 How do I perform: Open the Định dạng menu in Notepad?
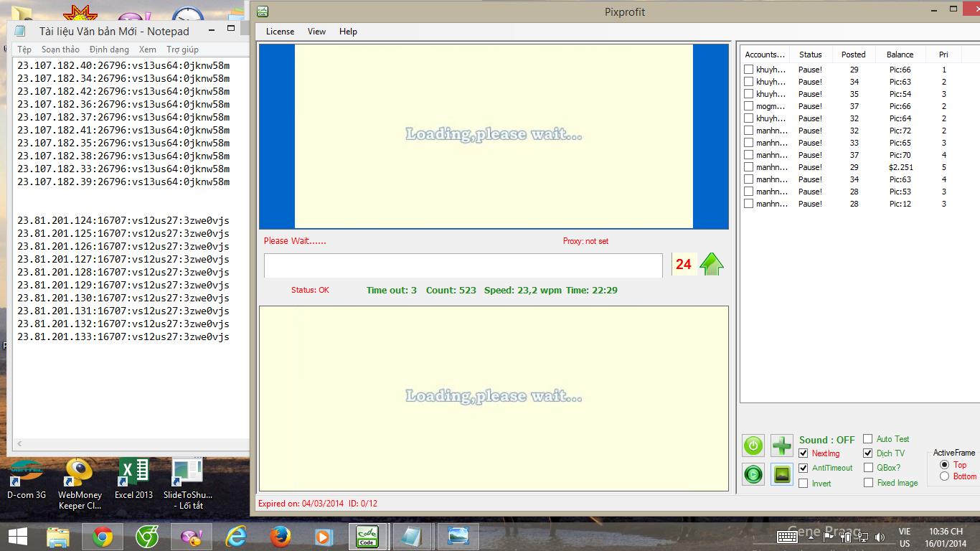pos(109,50)
